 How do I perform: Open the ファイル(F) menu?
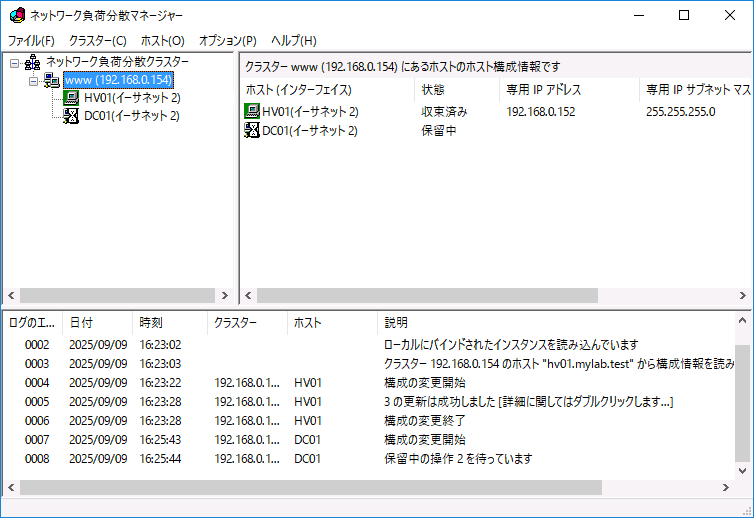pos(31,41)
